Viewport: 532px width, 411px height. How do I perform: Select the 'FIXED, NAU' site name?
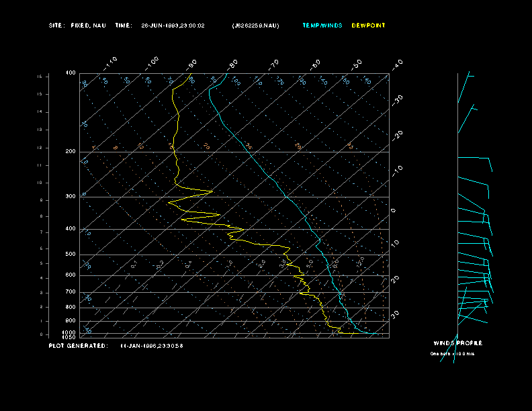[x=88, y=26]
